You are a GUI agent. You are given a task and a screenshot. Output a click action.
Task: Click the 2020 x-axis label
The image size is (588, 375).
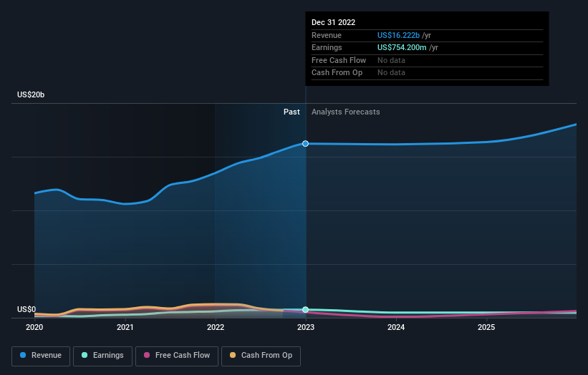34,327
